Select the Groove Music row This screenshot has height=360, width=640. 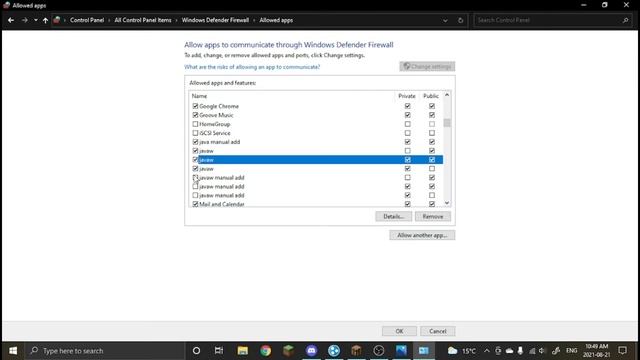coord(317,115)
